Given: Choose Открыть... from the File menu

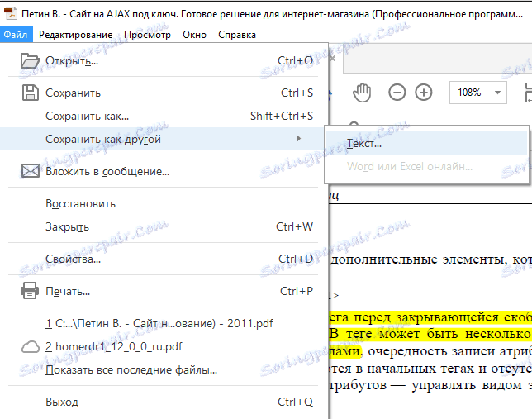Looking at the screenshot, I should [x=164, y=61].
